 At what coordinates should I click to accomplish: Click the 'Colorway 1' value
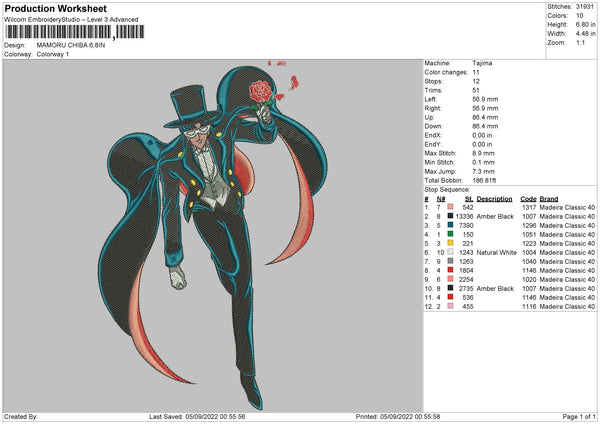[53, 54]
